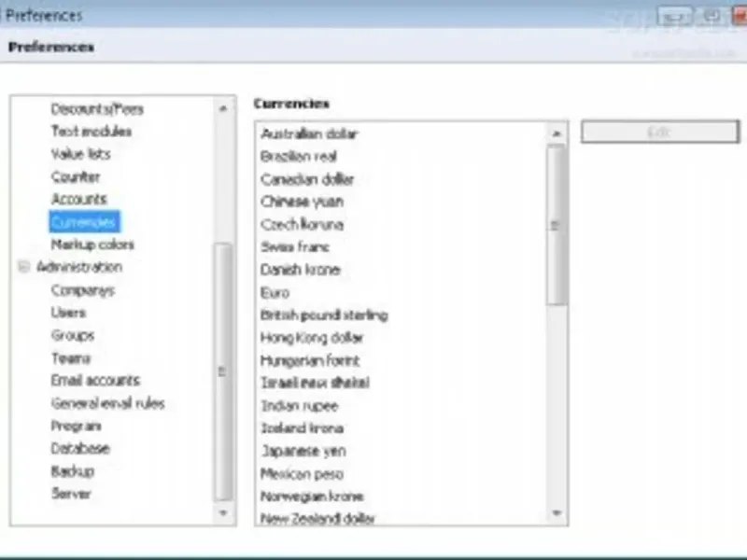Viewport: 747px width, 560px height.
Task: Open Users under Administration
Action: tap(68, 313)
